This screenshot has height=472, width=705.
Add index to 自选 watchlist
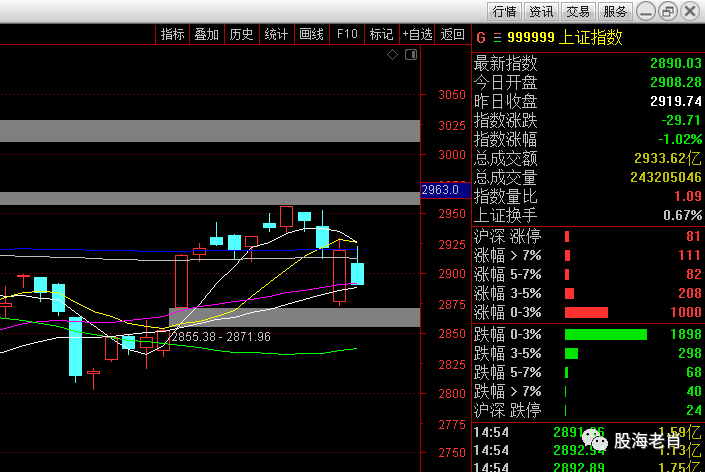417,34
